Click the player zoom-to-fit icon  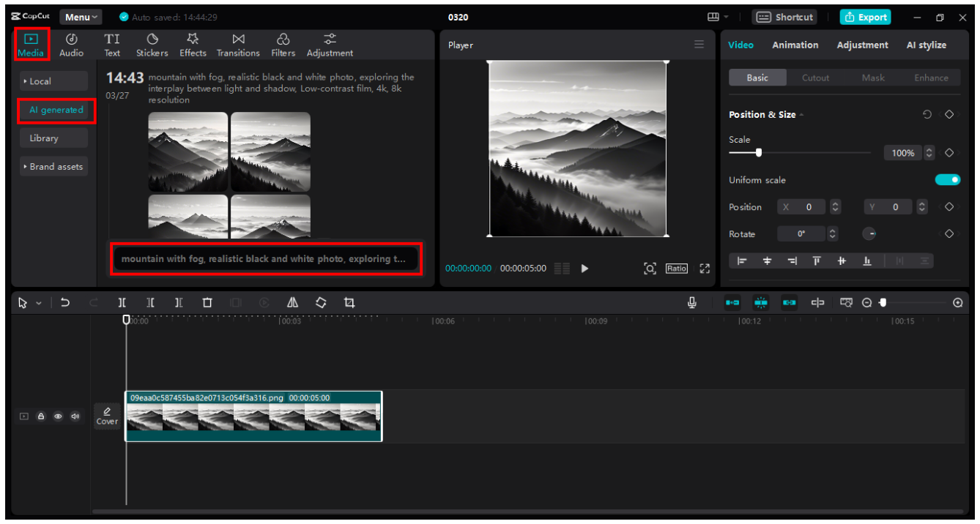point(650,269)
